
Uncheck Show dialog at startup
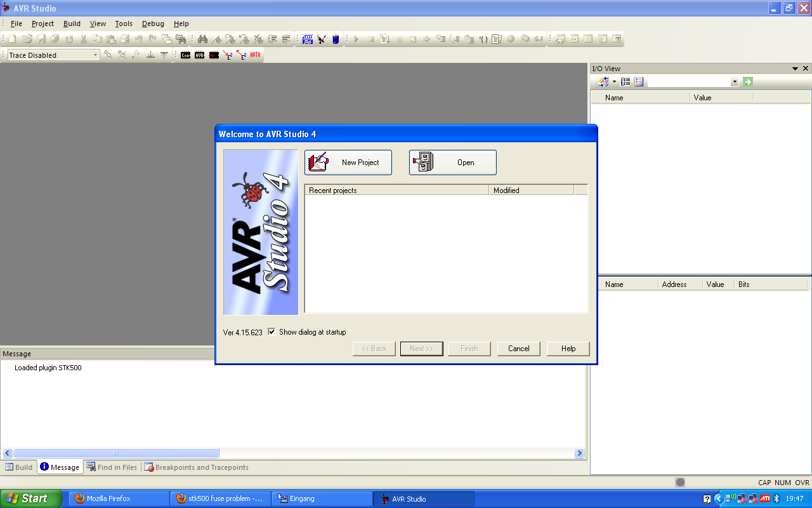tap(272, 332)
